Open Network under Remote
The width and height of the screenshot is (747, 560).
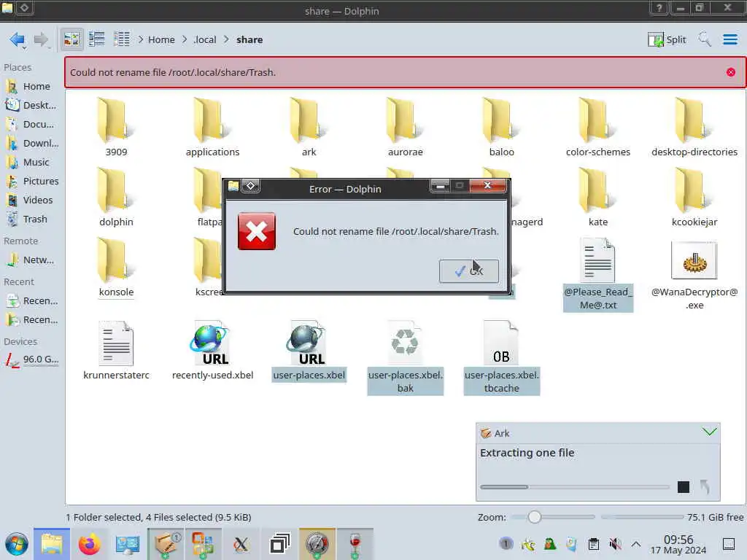coord(31,260)
